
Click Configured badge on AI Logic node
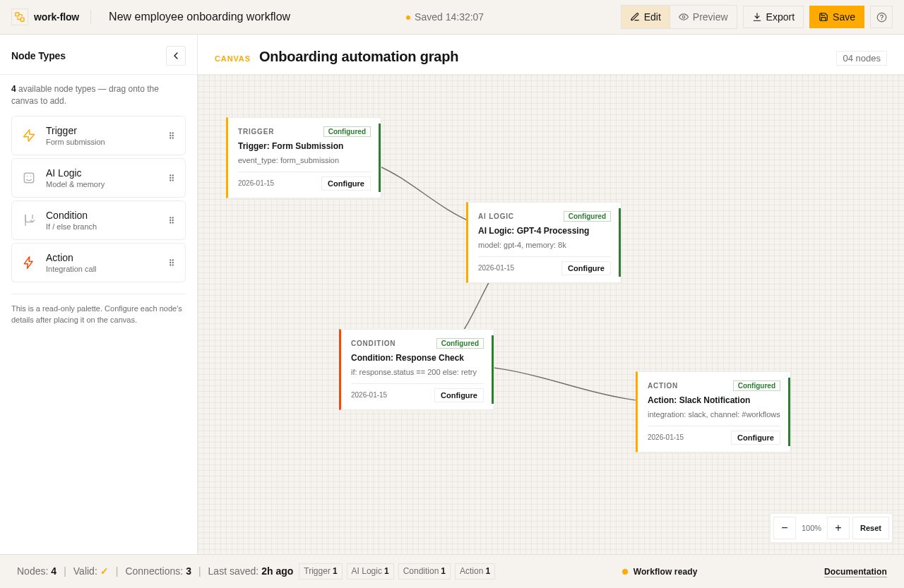(x=587, y=216)
